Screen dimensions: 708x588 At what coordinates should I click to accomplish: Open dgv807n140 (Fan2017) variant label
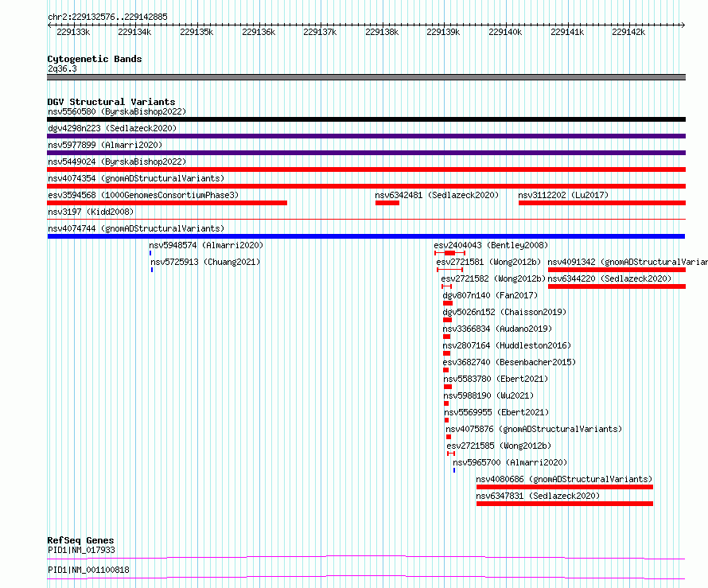[x=490, y=295]
